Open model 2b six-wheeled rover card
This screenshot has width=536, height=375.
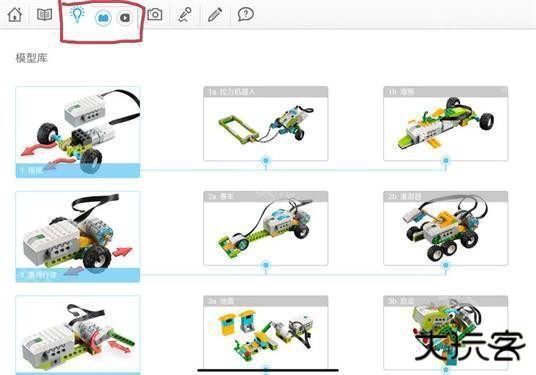445,228
